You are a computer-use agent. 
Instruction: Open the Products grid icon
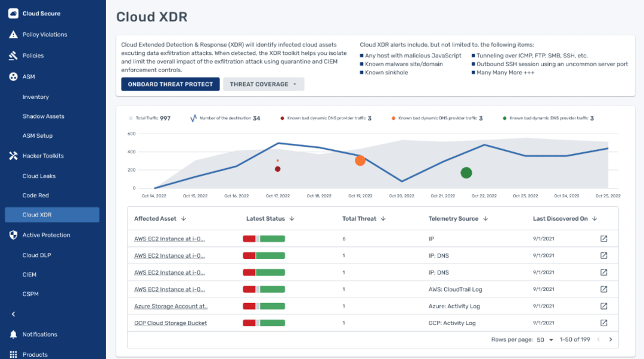tap(13, 354)
